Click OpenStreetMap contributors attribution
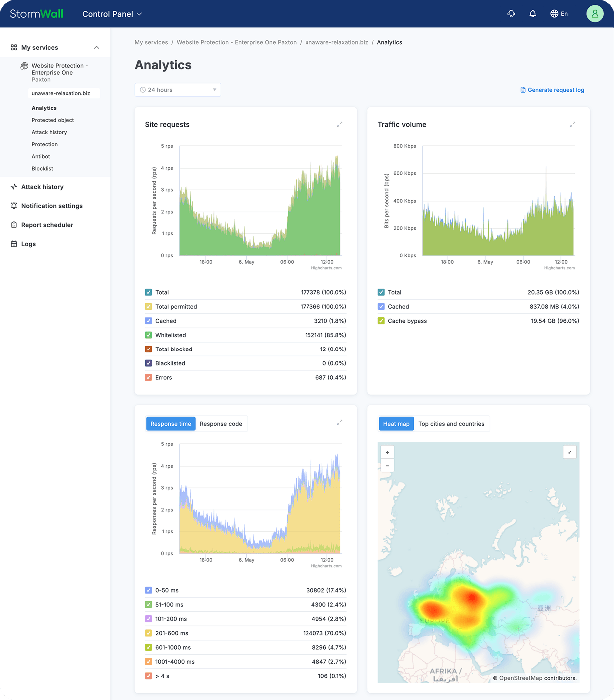Viewport: 614px width, 700px height. point(535,678)
